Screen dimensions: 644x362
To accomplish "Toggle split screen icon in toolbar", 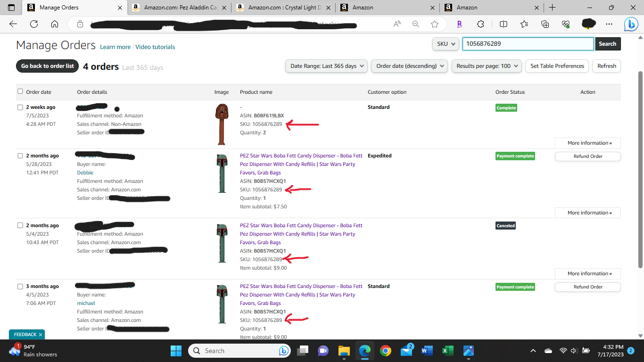I will (504, 24).
